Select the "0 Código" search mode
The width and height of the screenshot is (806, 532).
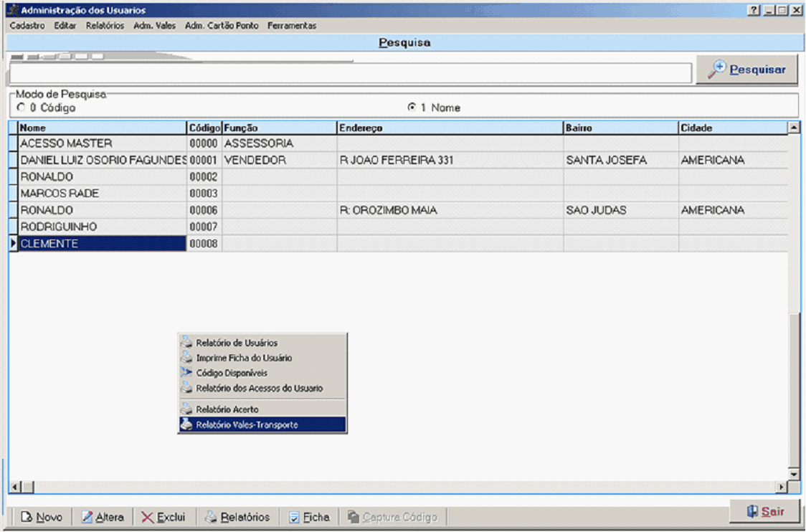pyautogui.click(x=20, y=108)
